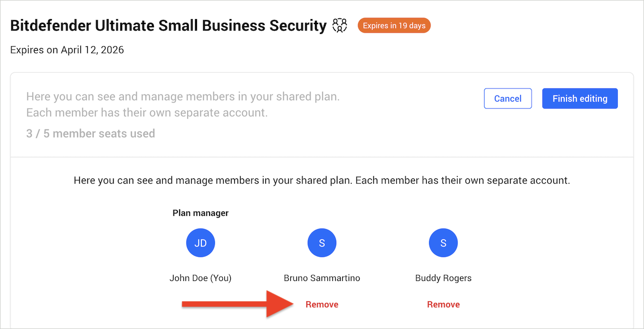Screen dimensions: 644x329
Task: Remove Bruno Sammartino from the plan
Action: tap(321, 304)
